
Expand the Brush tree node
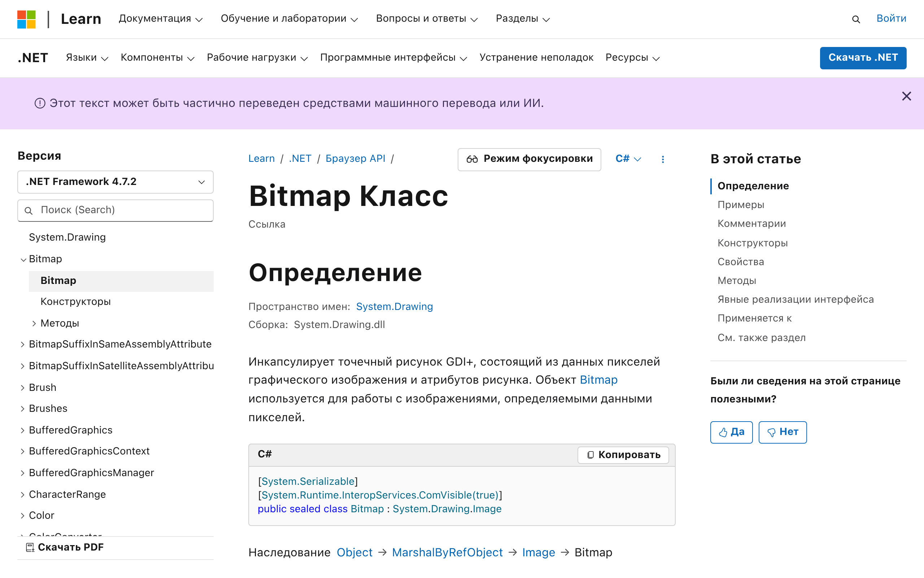tap(23, 388)
